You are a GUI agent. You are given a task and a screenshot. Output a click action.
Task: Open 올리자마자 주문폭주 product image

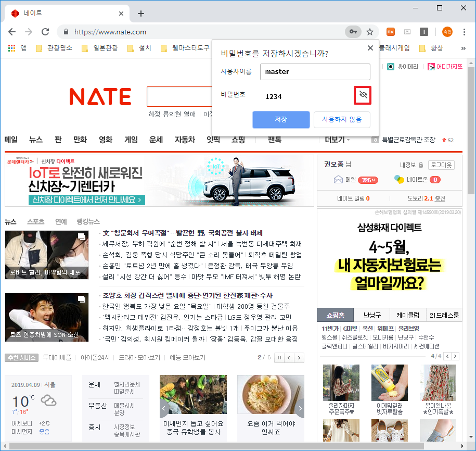pos(341,383)
